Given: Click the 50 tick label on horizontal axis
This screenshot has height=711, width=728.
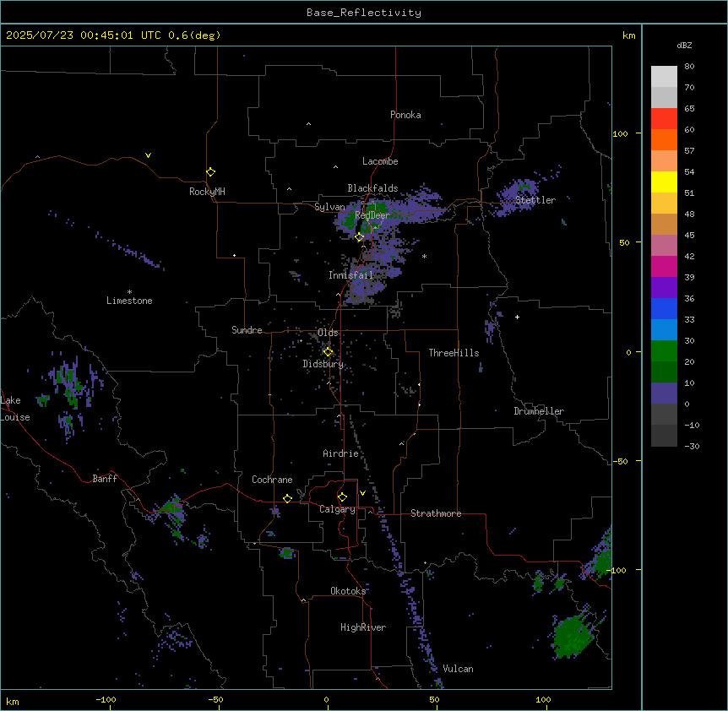Looking at the screenshot, I should [x=435, y=699].
